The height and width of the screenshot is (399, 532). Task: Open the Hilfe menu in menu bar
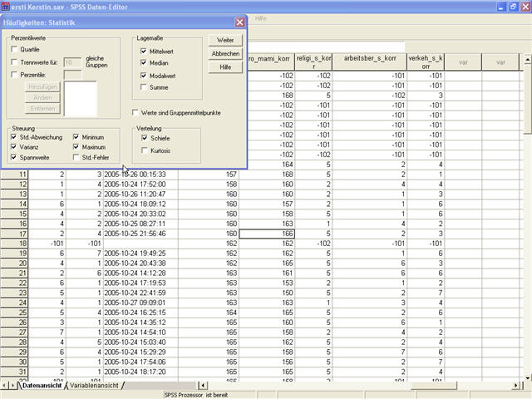pos(260,17)
